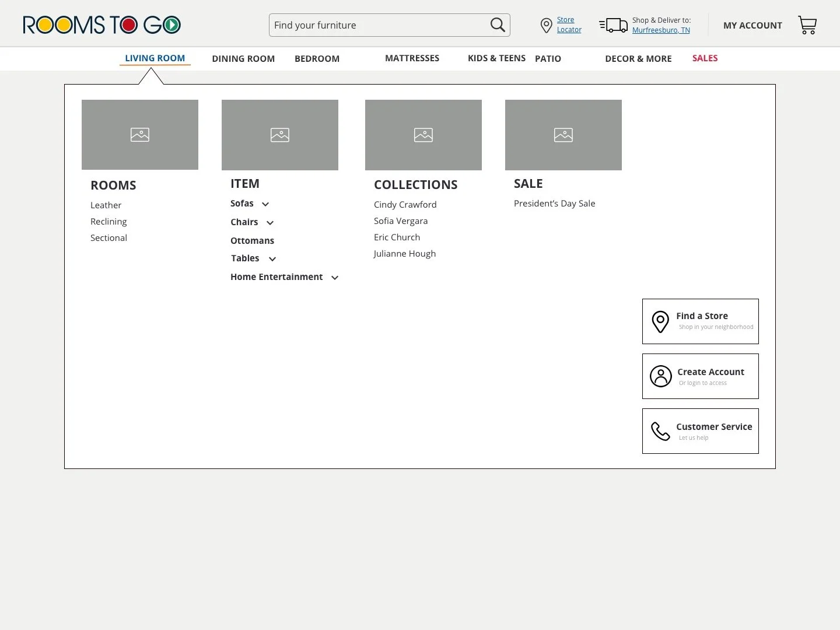840x630 pixels.
Task: Click 'Shop in your neighborhood' text
Action: click(x=716, y=327)
